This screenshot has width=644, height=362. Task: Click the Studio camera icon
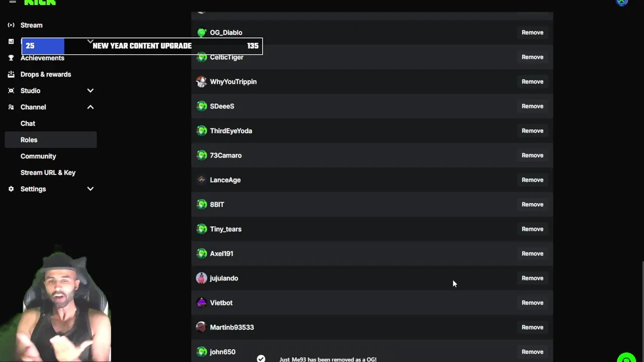(11, 90)
